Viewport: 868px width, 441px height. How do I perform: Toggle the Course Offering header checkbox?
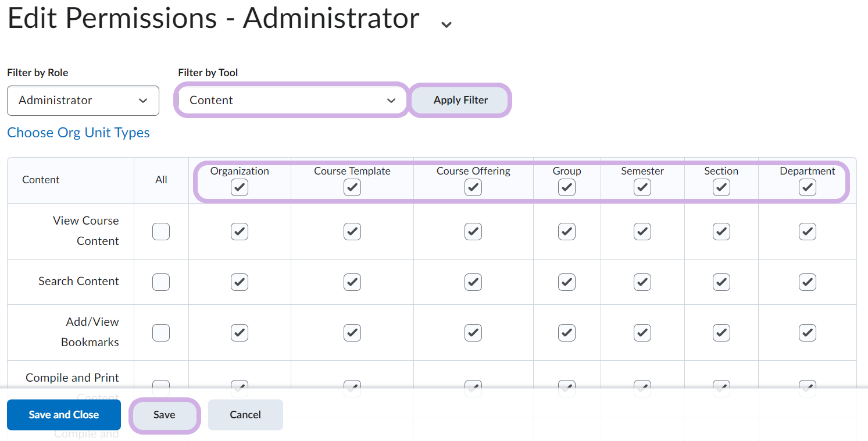pyautogui.click(x=473, y=187)
